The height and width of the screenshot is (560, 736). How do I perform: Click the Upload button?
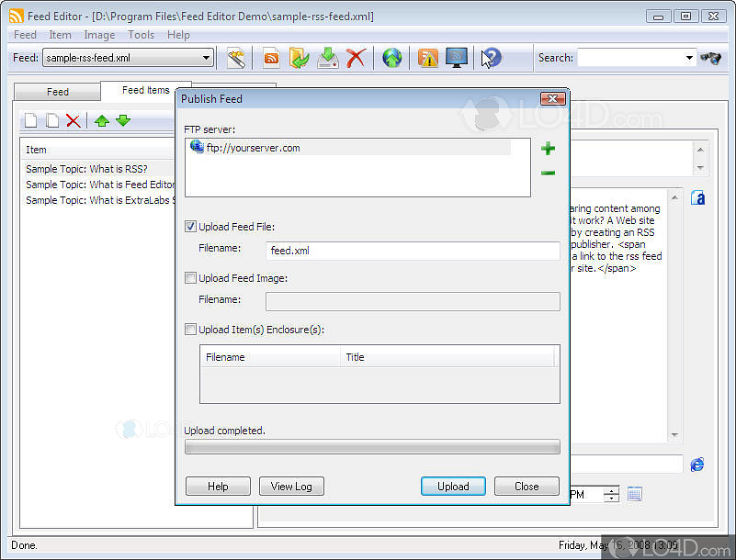pyautogui.click(x=453, y=487)
